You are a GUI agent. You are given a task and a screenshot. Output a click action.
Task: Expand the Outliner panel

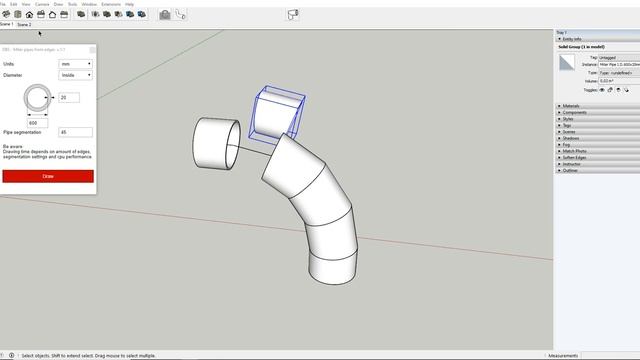tap(598, 170)
